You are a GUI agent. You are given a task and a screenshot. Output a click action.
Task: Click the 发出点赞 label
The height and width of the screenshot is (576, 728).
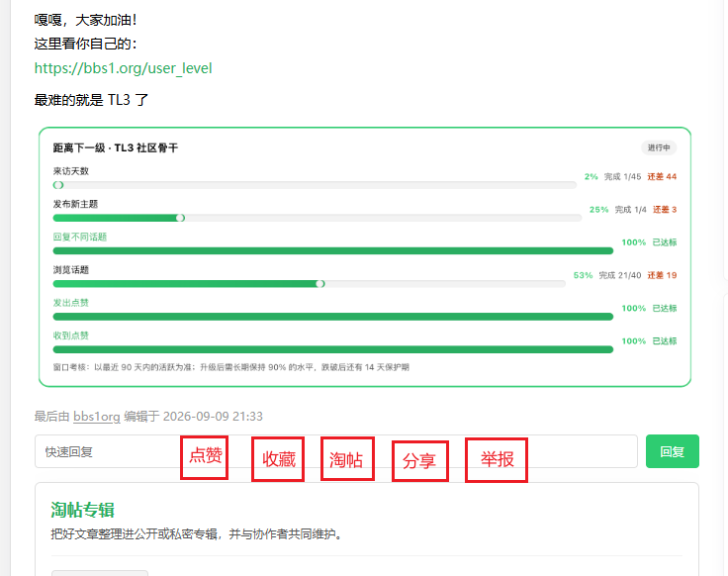pos(70,303)
